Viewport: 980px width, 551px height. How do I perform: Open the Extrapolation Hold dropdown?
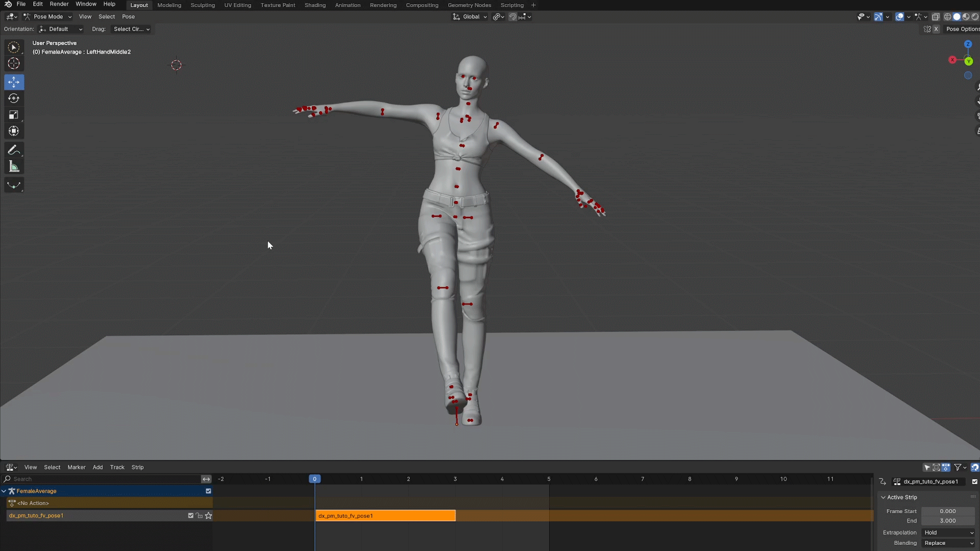(x=948, y=533)
